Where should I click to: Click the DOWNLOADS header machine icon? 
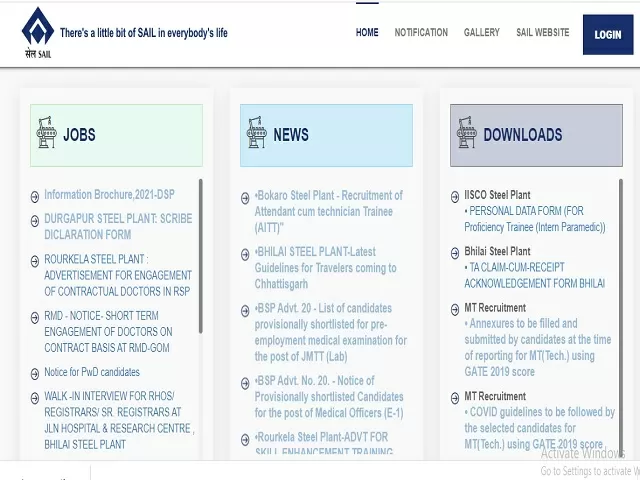467,132
